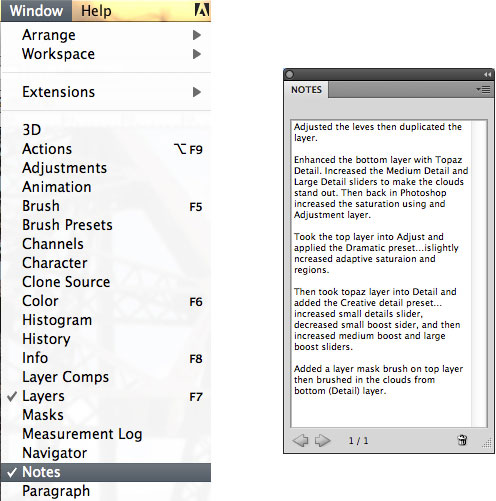The image size is (496, 501).
Task: Open the 3D panel from Window menu
Action: [x=106, y=130]
